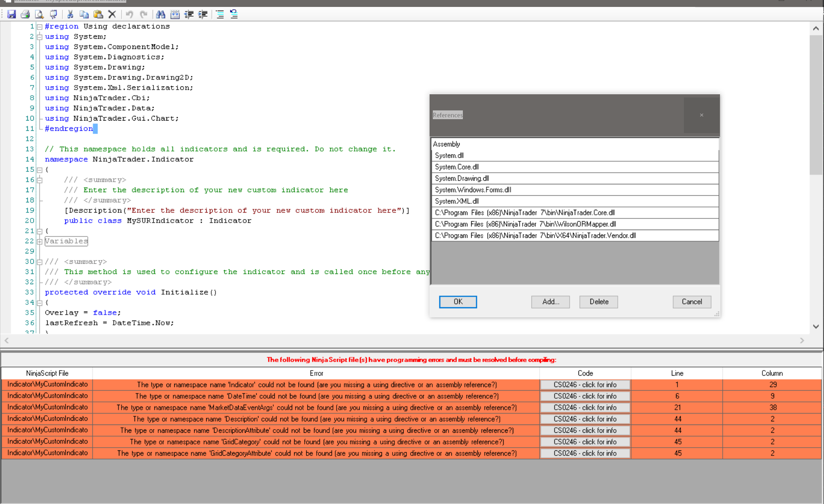Collapse the Initialize method body at line 34
Image resolution: width=824 pixels, height=504 pixels.
[40, 303]
